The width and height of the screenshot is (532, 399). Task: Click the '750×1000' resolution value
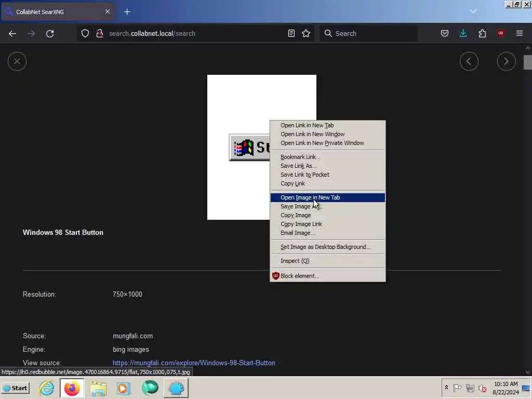coord(128,294)
